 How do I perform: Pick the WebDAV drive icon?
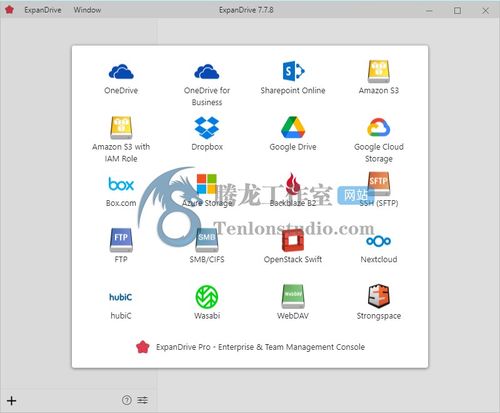tap(293, 296)
